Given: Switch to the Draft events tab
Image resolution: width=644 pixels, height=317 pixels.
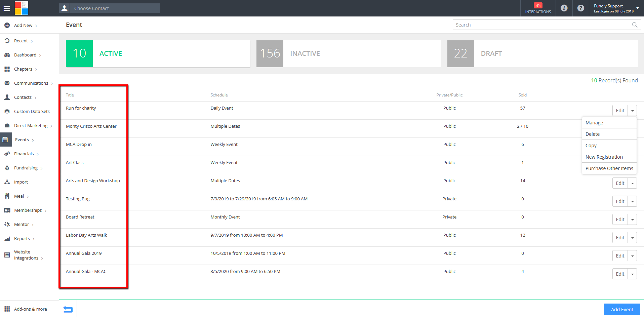Looking at the screenshot, I should coord(542,54).
